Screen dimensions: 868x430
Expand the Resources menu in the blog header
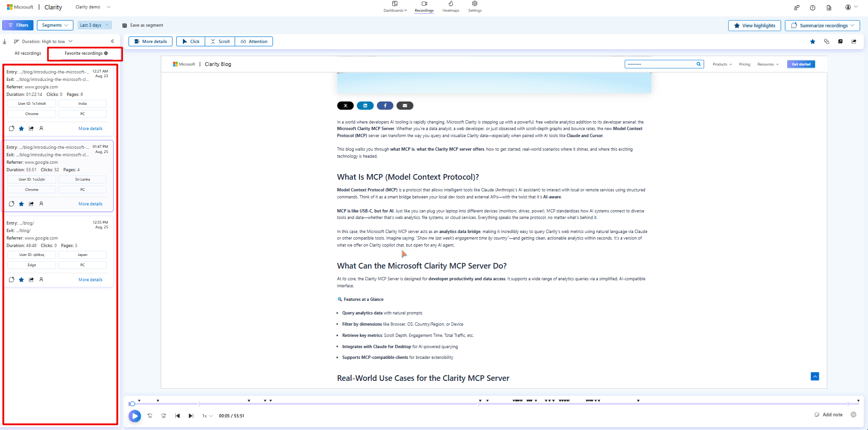coord(768,64)
